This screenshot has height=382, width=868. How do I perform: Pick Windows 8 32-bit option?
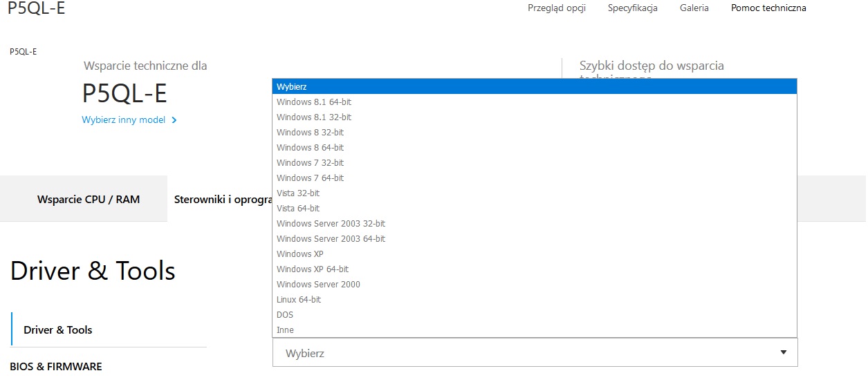535,132
